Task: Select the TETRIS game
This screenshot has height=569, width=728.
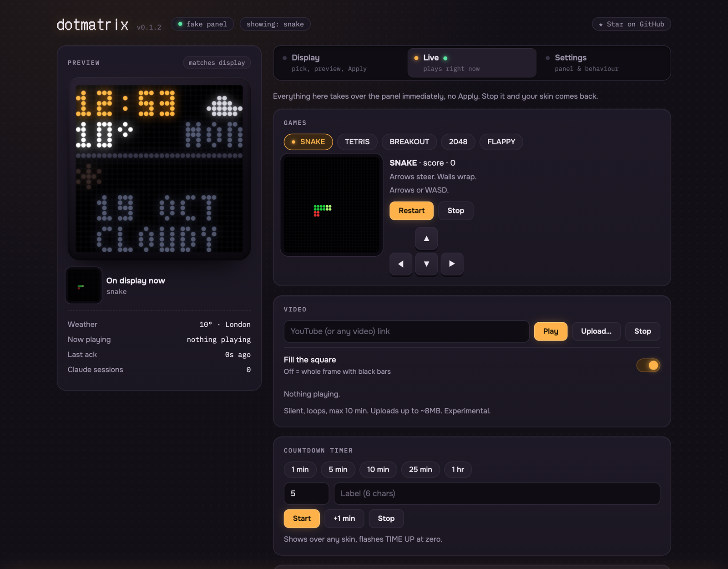Action: pyautogui.click(x=357, y=142)
